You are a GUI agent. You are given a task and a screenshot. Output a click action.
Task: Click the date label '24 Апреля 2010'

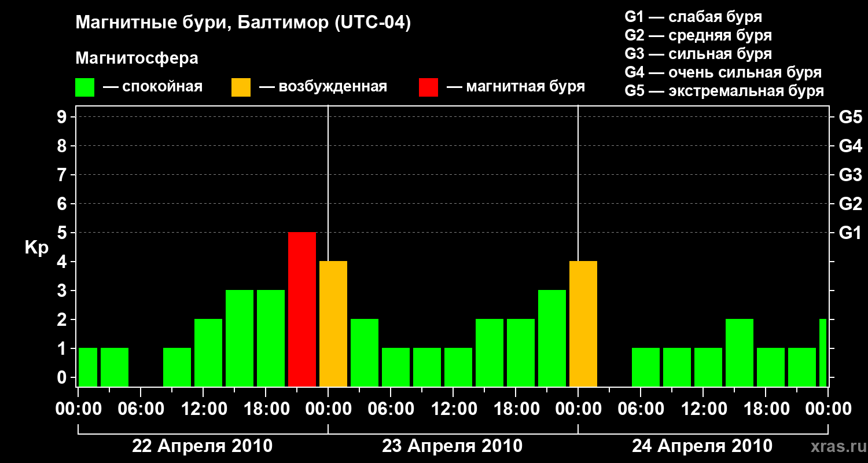coord(703,446)
